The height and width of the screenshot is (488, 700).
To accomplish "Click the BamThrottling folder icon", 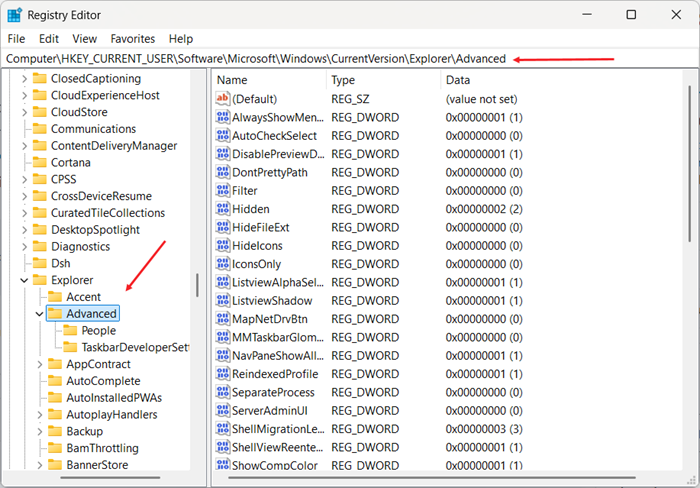I will (55, 448).
